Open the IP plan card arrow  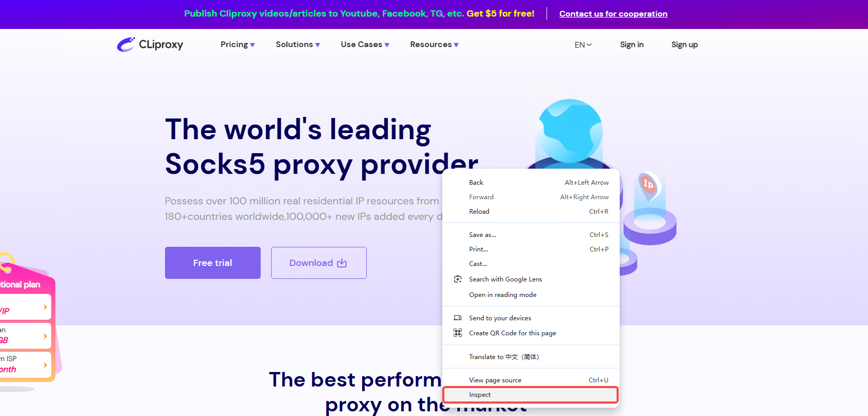[46, 307]
